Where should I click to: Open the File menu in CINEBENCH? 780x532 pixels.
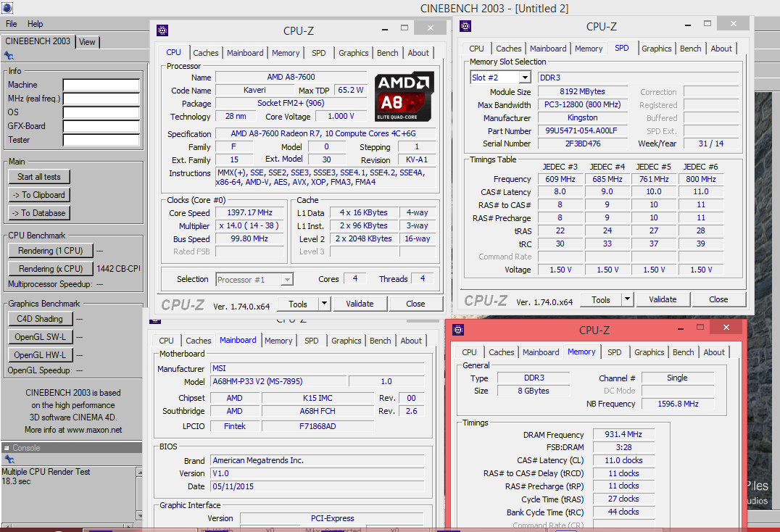12,24
